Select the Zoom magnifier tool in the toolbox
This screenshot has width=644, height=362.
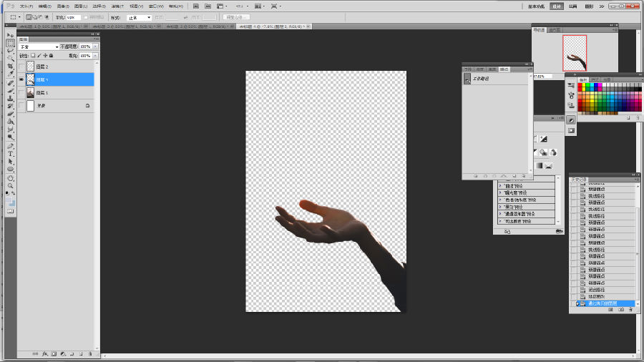(10, 185)
